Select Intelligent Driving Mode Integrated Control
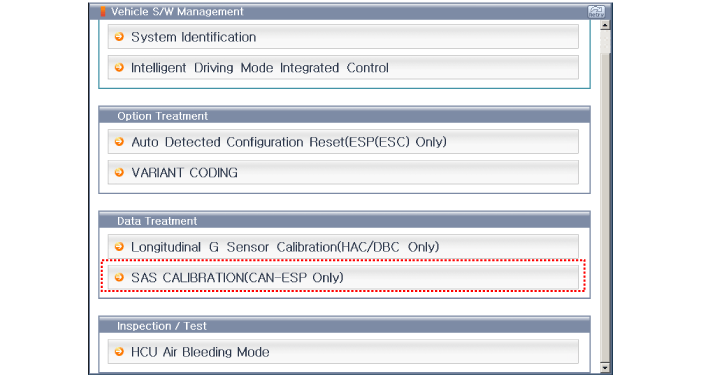The height and width of the screenshot is (377, 701). pos(343,68)
